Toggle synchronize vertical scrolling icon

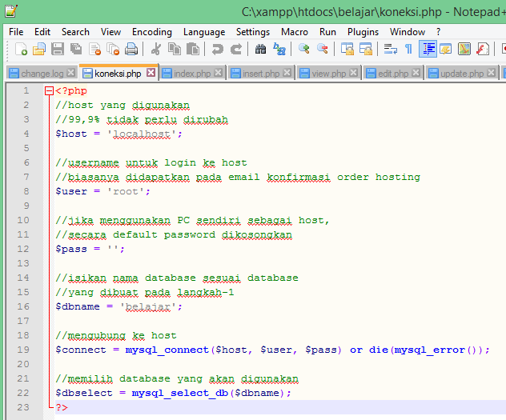click(347, 50)
